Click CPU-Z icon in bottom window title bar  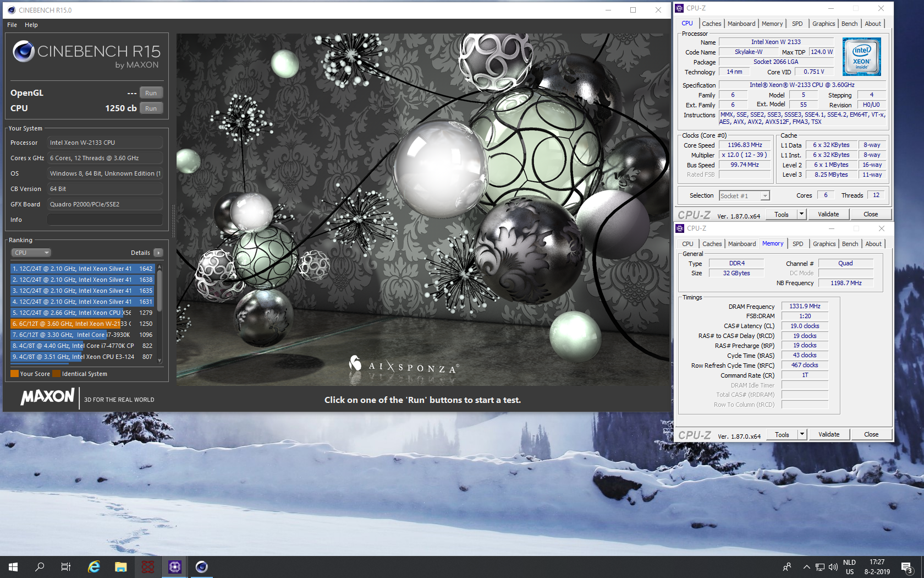680,228
